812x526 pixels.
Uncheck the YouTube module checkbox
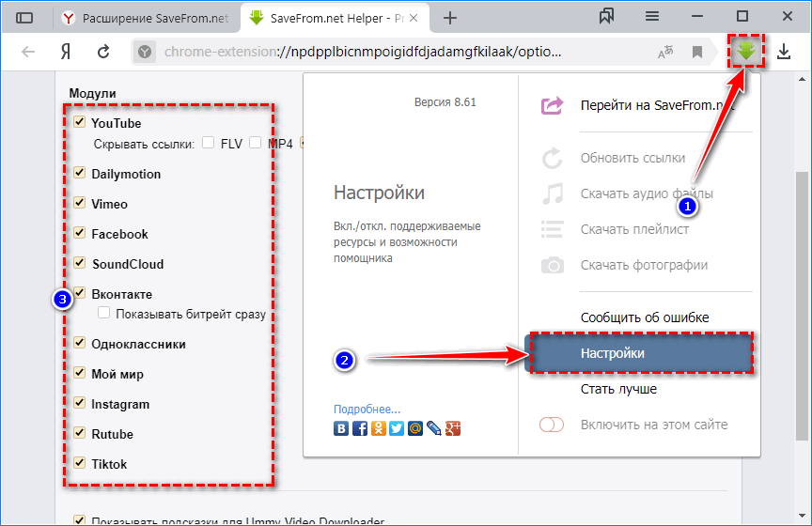(79, 122)
